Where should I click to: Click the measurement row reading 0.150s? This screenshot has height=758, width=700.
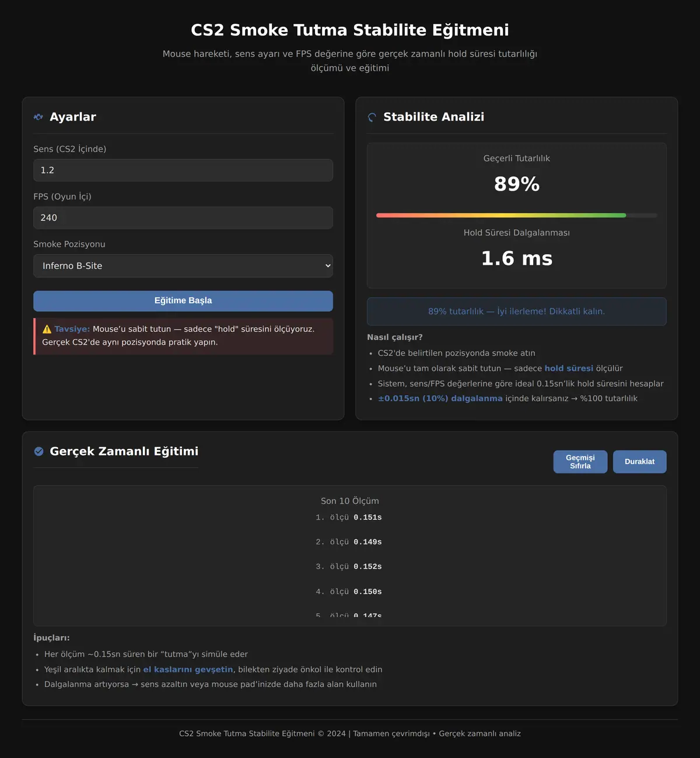coord(350,592)
